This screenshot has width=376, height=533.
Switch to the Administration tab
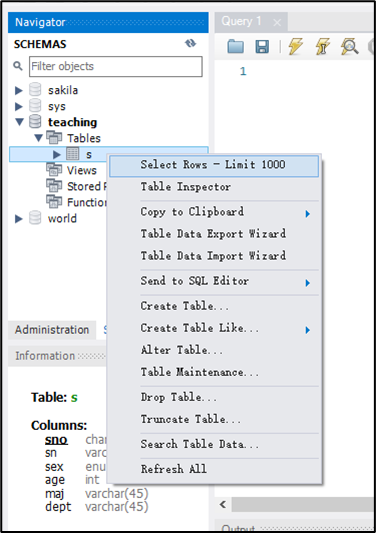(x=52, y=330)
